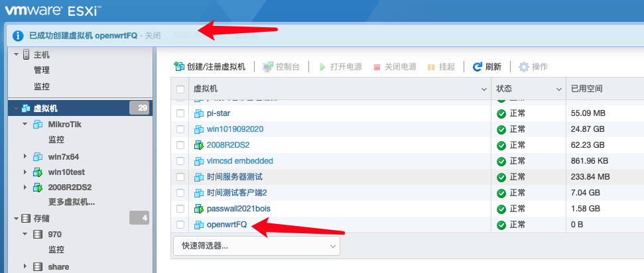Viewport: 644px width, 273px height.
Task: Expand the share datastore node
Action: [25, 267]
